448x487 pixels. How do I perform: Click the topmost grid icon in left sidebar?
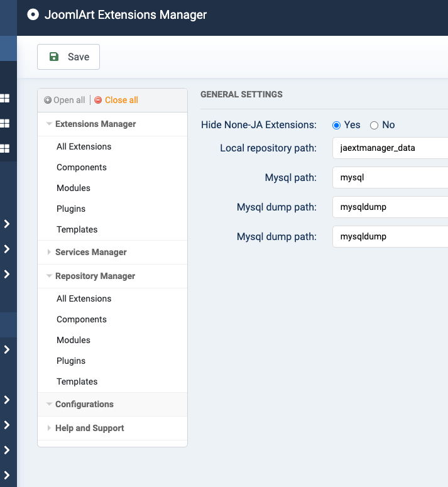point(5,98)
